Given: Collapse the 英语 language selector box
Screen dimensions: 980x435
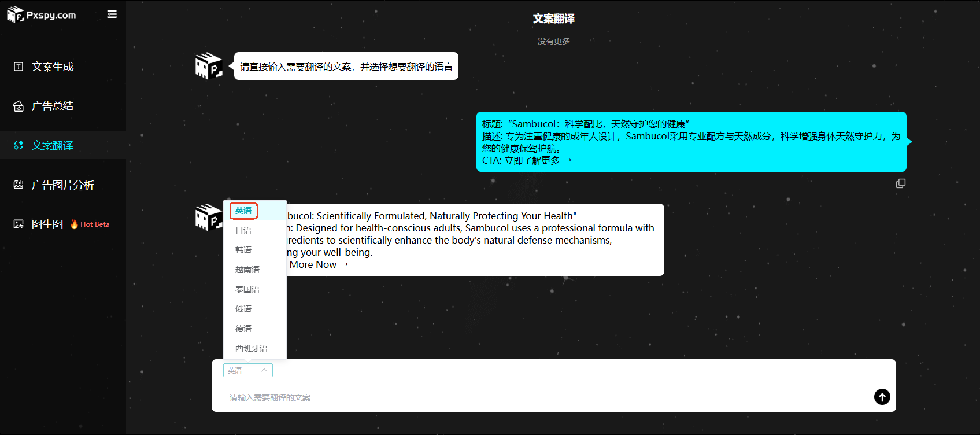Looking at the screenshot, I should 248,370.
